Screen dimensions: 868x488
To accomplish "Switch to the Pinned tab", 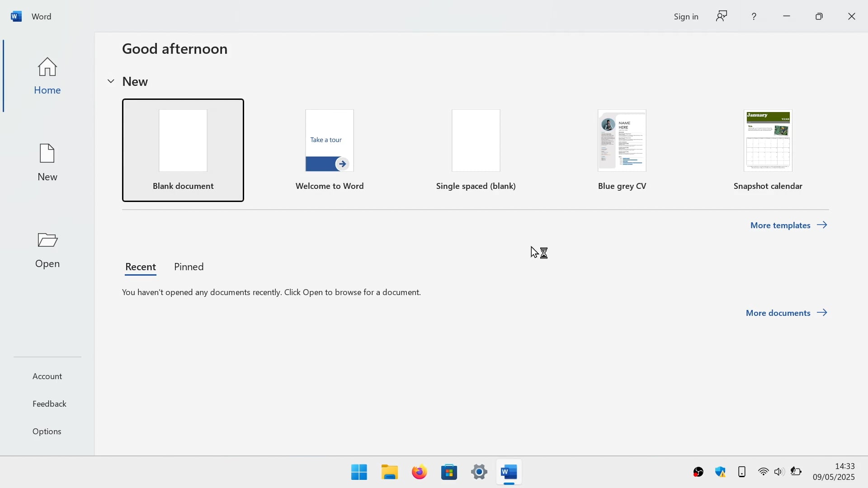I will point(189,267).
